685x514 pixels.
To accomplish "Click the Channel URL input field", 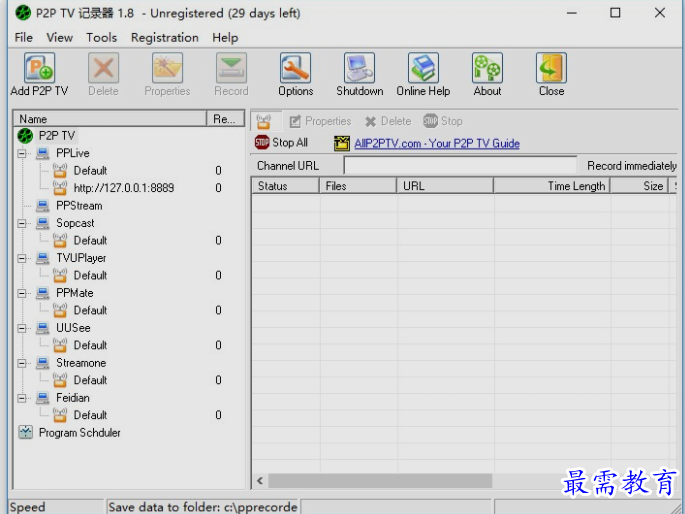I will 460,166.
